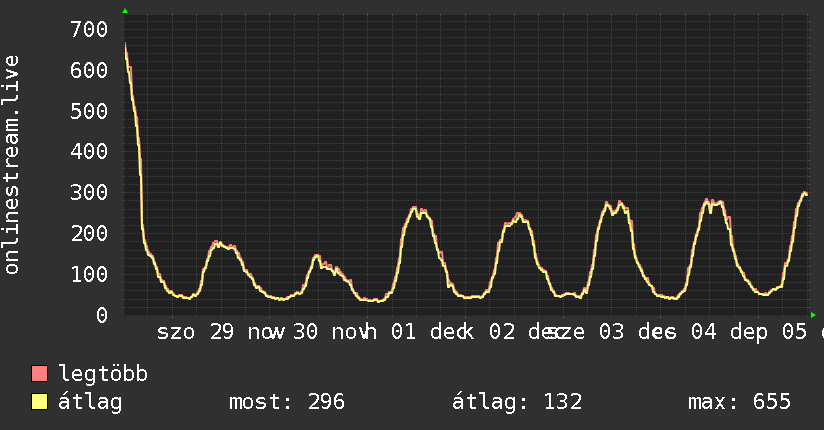This screenshot has height=430, width=824.
Task: Click the 700 y-axis label
Action: (89, 29)
